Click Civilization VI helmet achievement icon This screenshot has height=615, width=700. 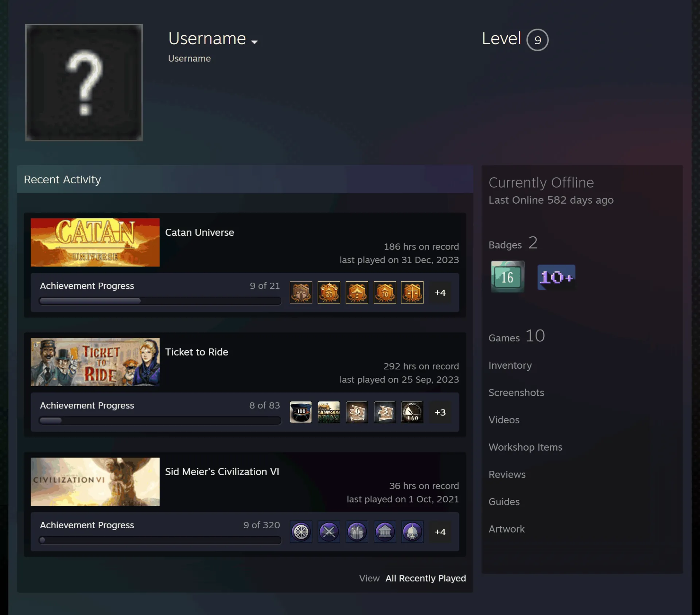412,532
